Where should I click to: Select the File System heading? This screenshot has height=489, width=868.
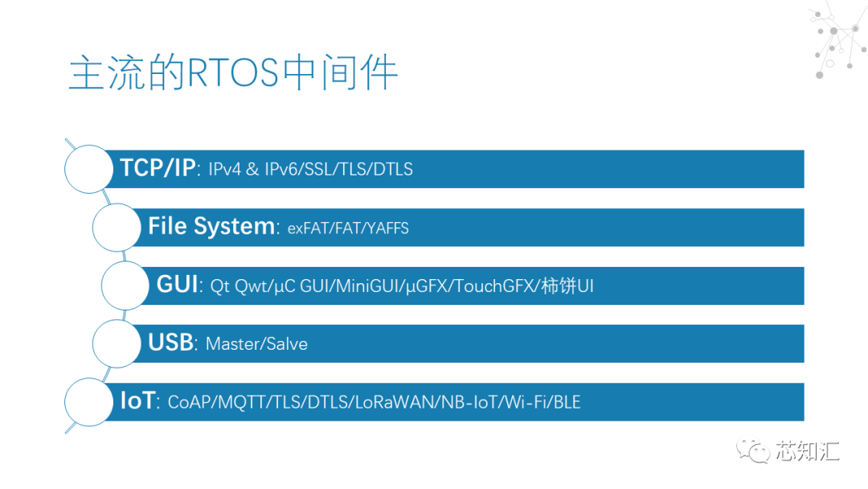[211, 226]
